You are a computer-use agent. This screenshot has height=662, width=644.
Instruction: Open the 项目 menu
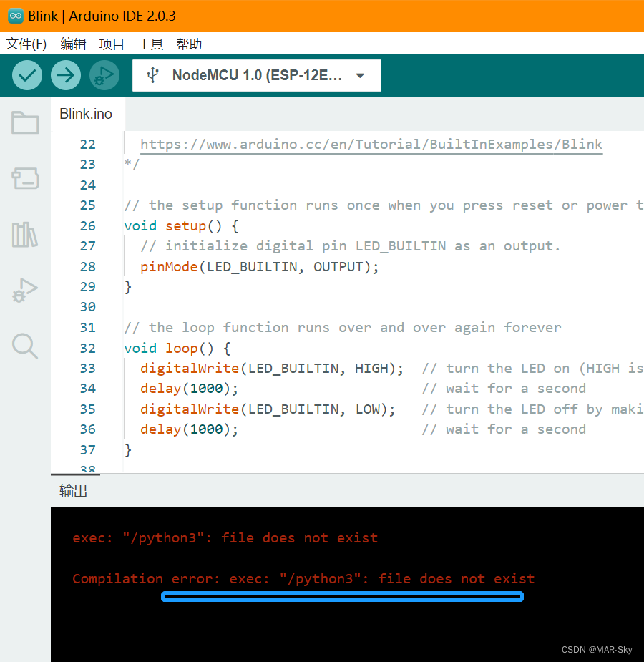tap(112, 44)
